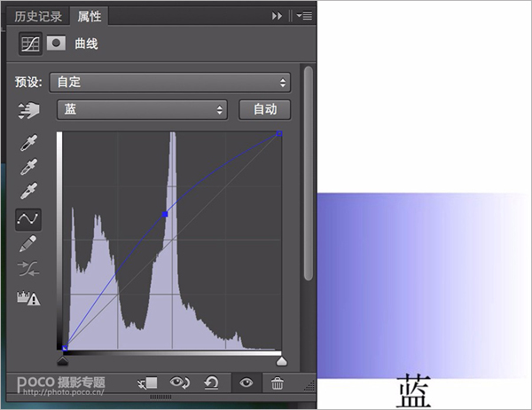Click the curves adjustment icon
Viewport: 532px width, 410px height.
click(x=30, y=43)
